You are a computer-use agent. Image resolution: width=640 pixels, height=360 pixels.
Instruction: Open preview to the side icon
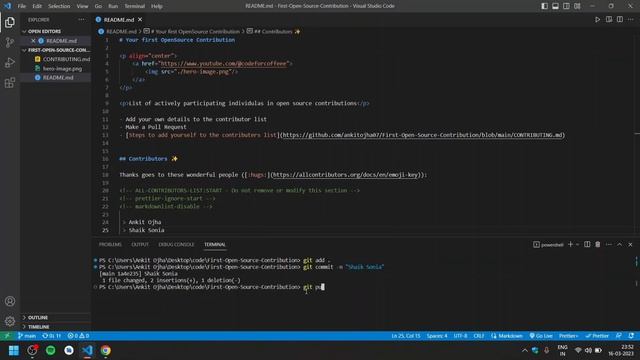609,20
